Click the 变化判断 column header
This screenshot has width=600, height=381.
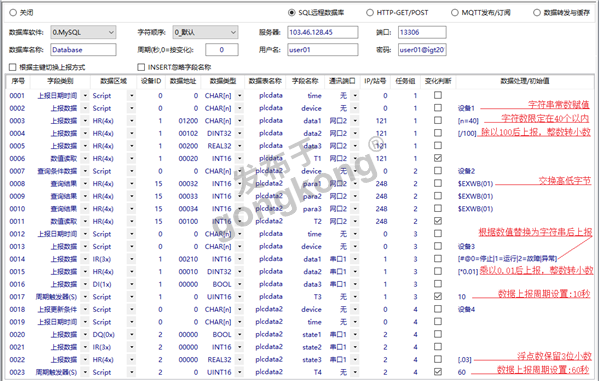438,81
